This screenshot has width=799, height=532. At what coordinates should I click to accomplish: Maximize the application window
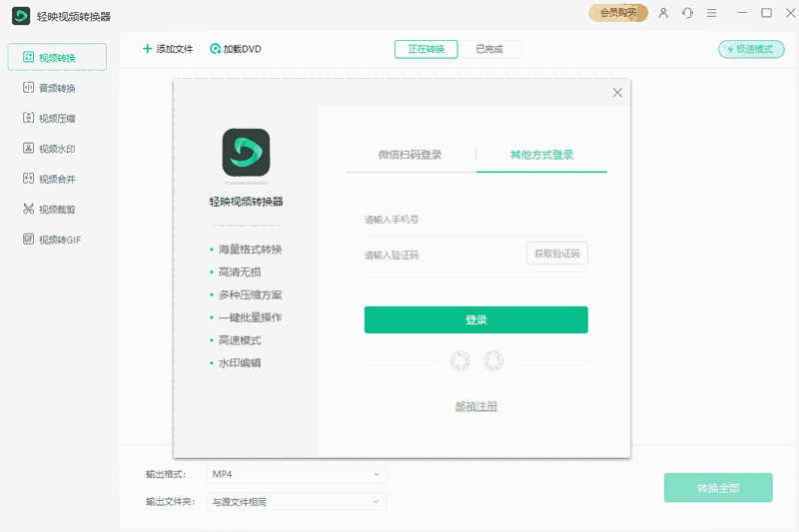coord(766,13)
